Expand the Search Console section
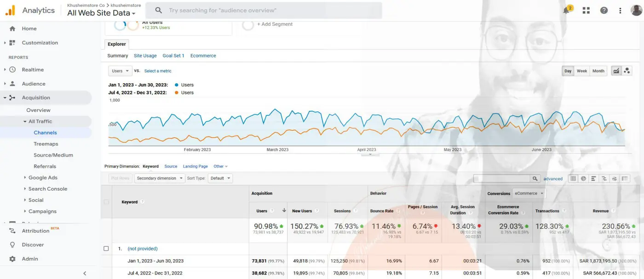 click(25, 189)
